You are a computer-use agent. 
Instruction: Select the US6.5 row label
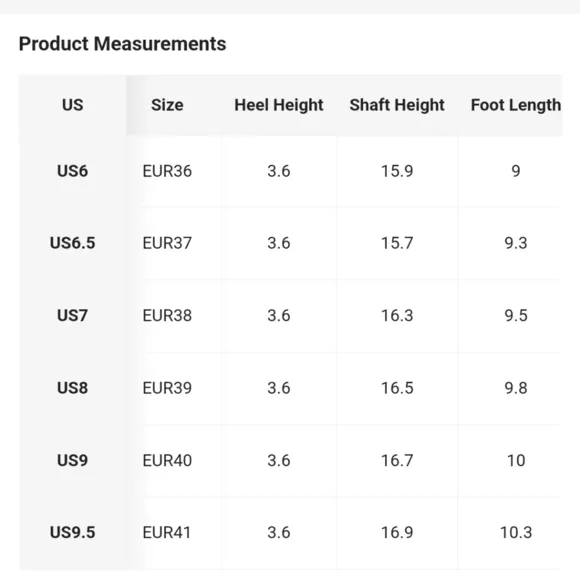coord(72,243)
